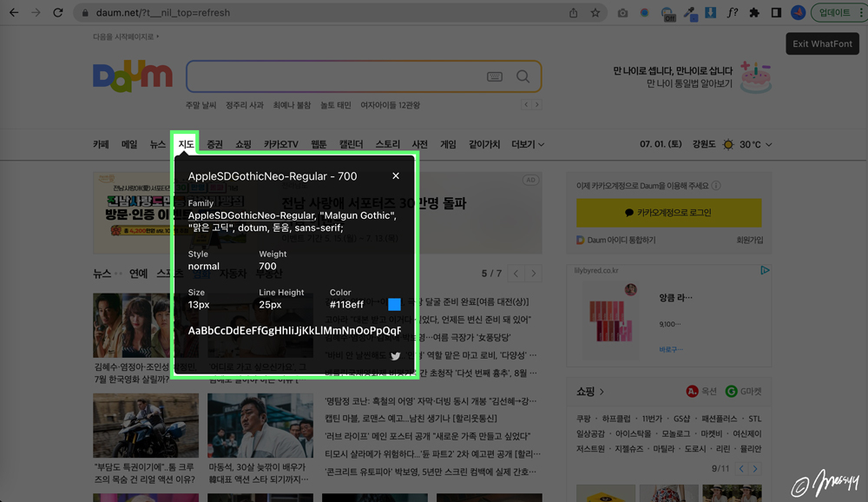Expand the 더보기 dropdown menu
The width and height of the screenshot is (868, 502).
[528, 144]
